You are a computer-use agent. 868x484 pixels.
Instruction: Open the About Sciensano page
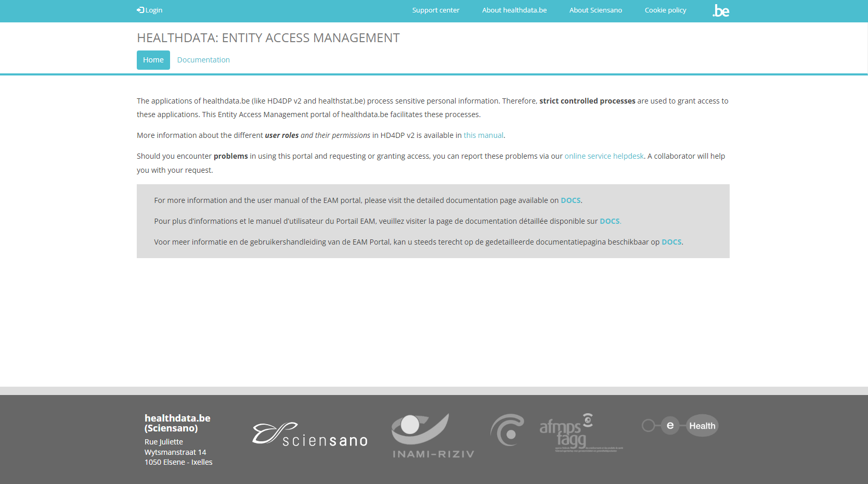[x=595, y=10]
